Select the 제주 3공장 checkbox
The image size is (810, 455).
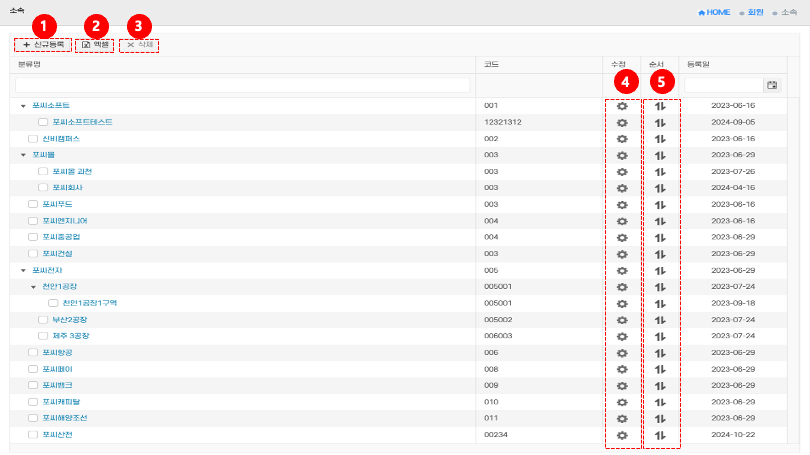[43, 336]
